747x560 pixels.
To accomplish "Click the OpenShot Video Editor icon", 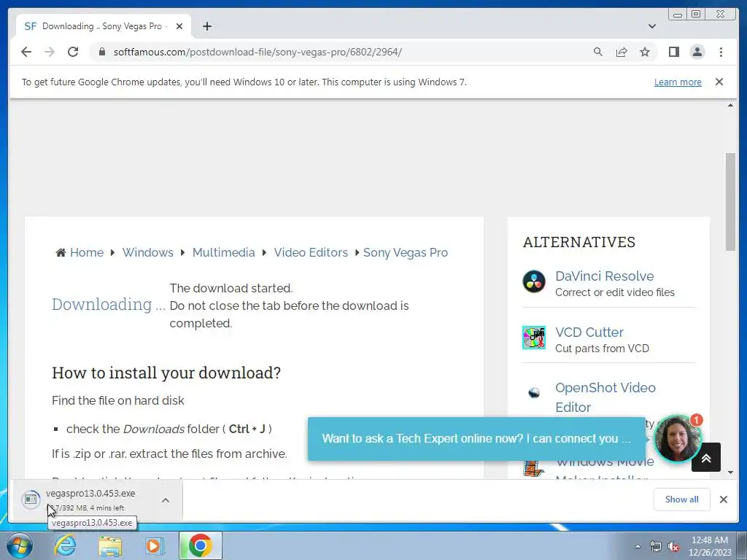I will [534, 393].
